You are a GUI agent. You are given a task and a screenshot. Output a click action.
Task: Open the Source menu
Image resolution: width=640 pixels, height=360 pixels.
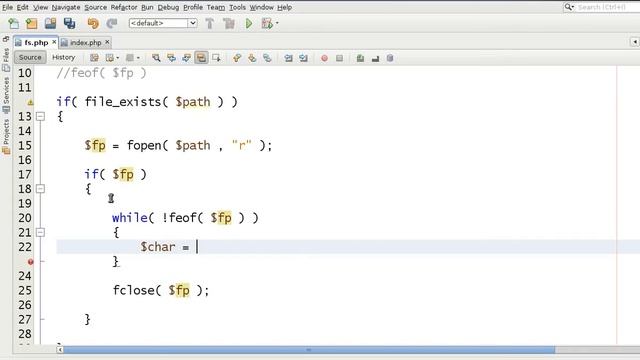point(96,7)
